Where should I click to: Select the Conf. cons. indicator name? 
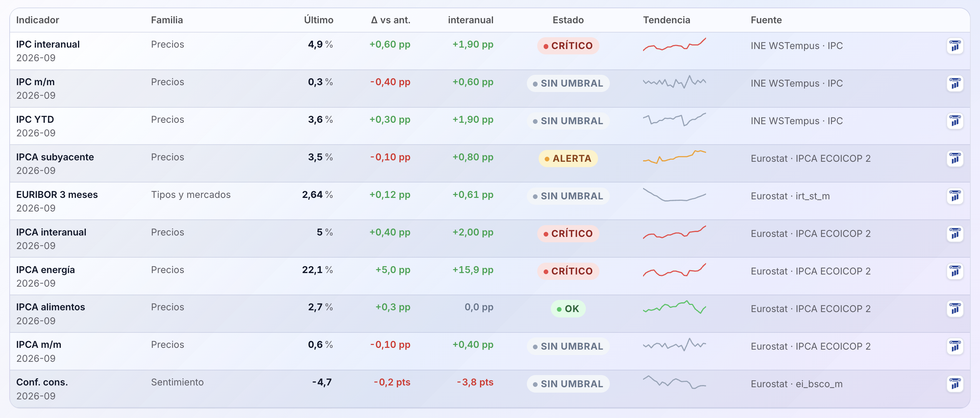42,382
